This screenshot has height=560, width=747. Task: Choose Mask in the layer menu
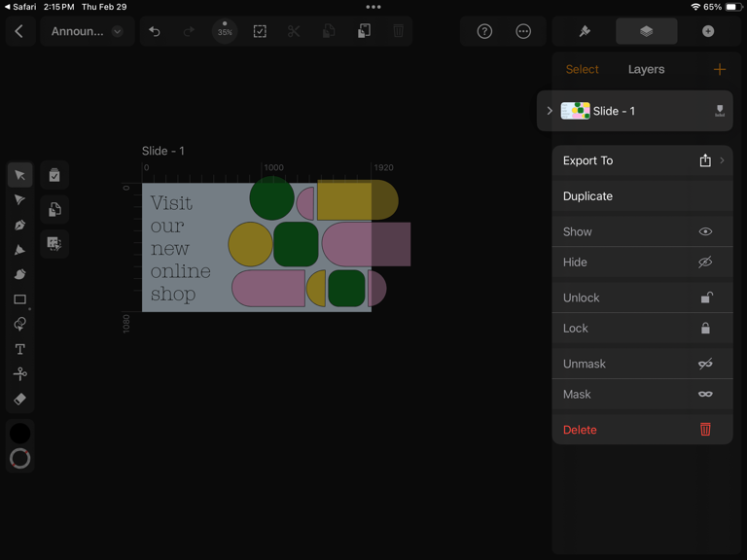click(x=642, y=395)
